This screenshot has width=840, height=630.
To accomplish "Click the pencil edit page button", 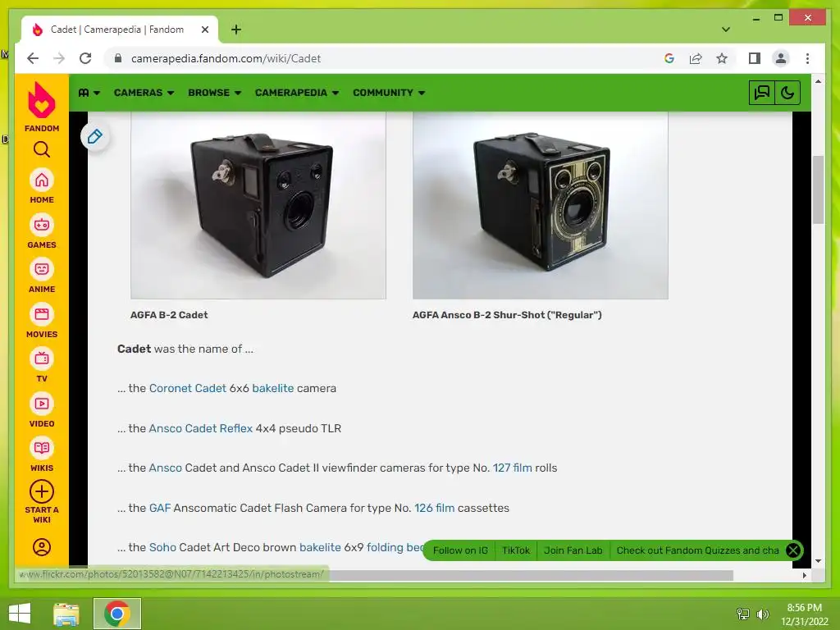I will (x=95, y=137).
